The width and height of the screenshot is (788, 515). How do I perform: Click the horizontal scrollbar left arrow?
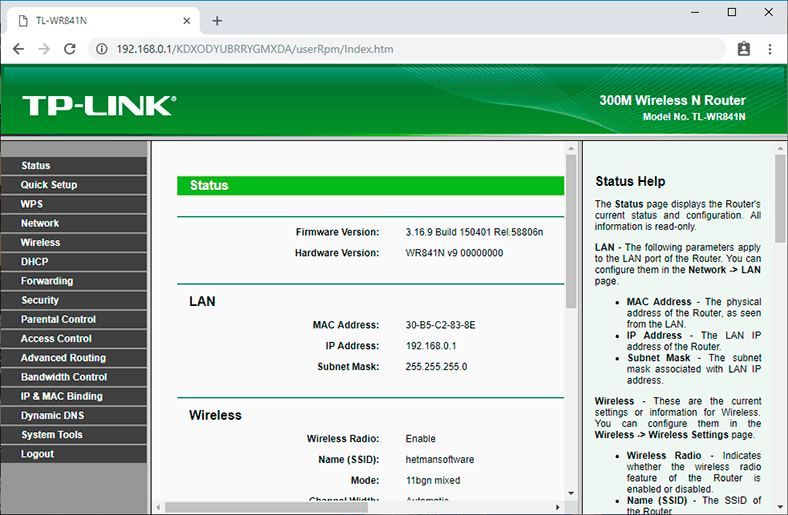(x=158, y=507)
